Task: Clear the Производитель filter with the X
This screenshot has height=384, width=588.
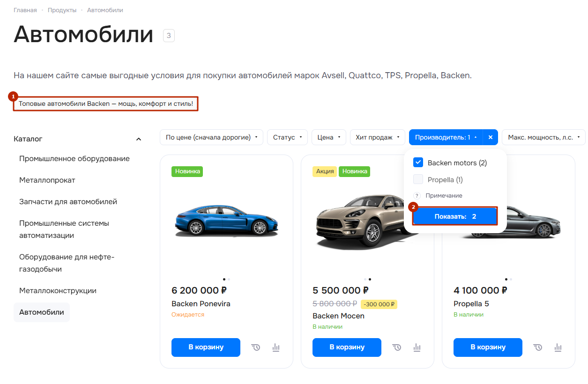Action: point(491,137)
